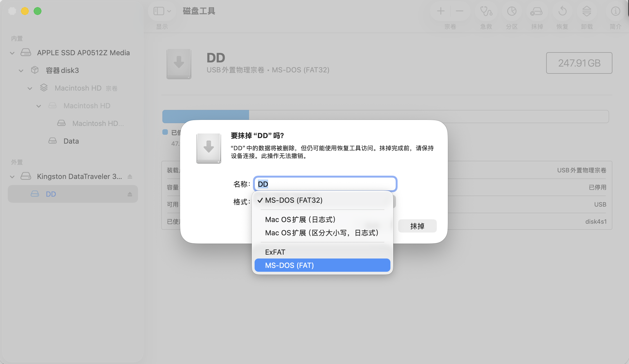Open the 简介 (Info) toolbar icon
Screen dimensions: 629x364
pyautogui.click(x=615, y=12)
